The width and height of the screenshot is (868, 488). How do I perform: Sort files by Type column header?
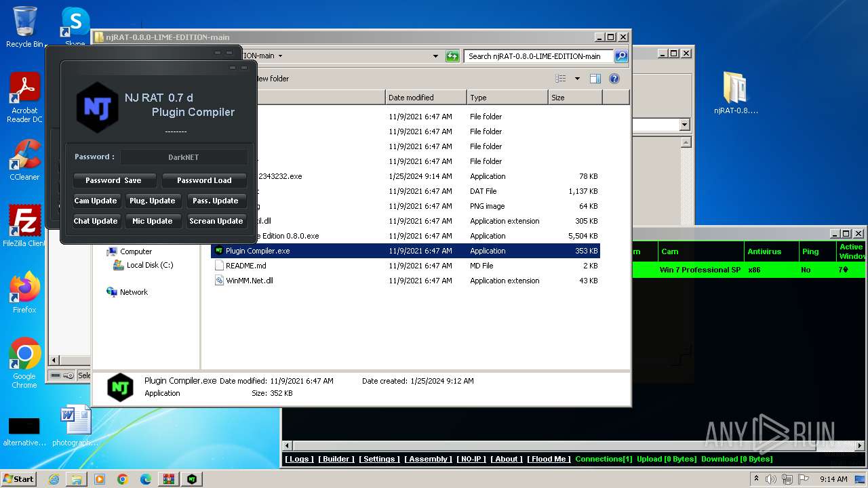(x=507, y=98)
